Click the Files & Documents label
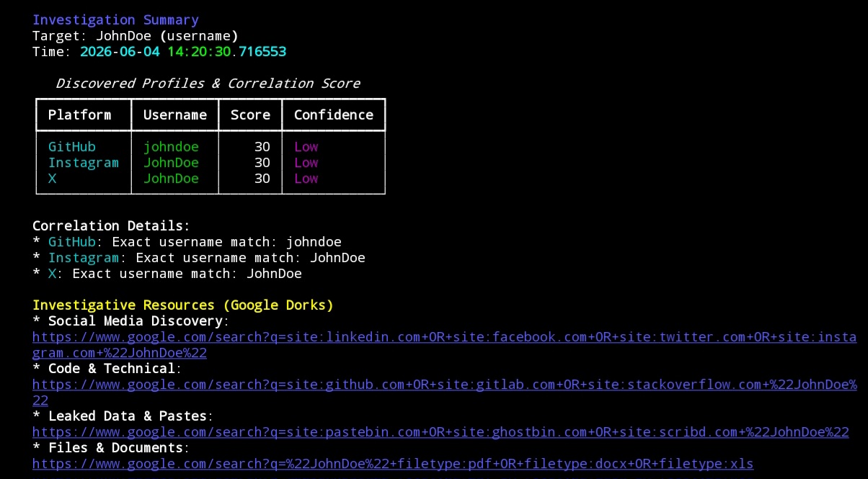 click(115, 448)
